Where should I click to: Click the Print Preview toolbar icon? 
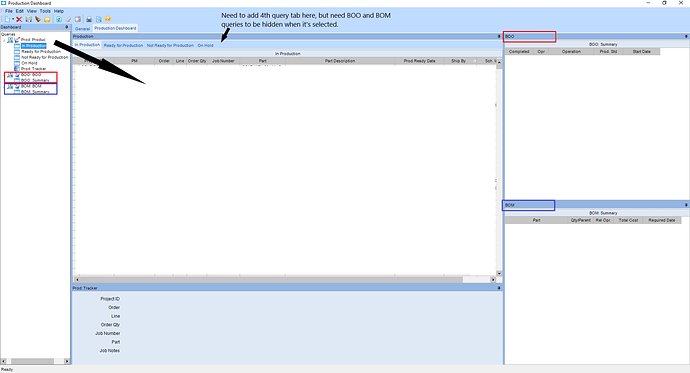(x=99, y=19)
